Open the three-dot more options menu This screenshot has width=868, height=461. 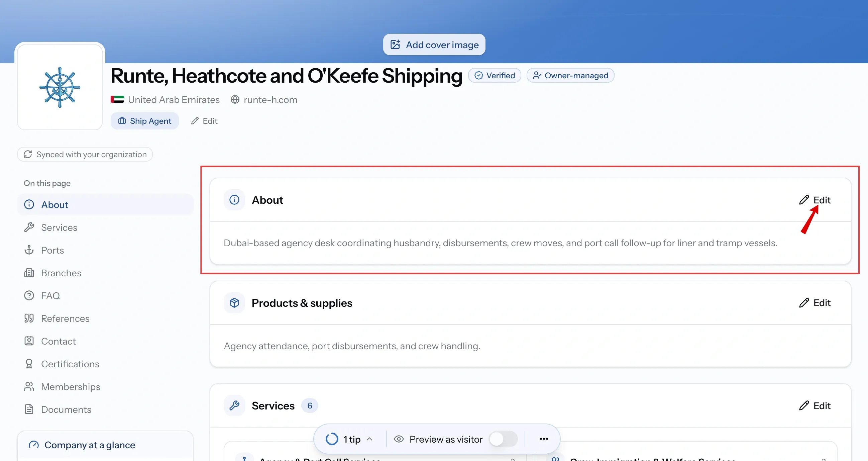[544, 439]
